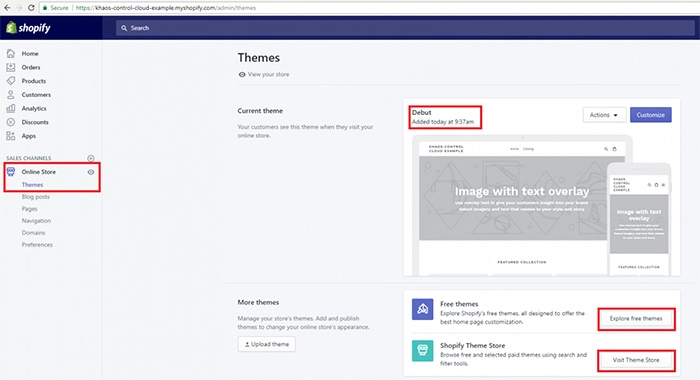Click the Shopify Theme Store teal icon
The image size is (700, 380).
point(422,351)
